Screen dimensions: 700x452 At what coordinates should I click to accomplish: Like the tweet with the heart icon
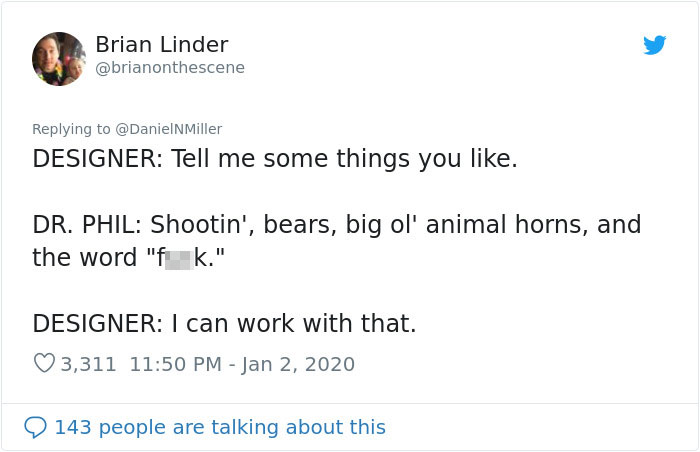(x=44, y=364)
